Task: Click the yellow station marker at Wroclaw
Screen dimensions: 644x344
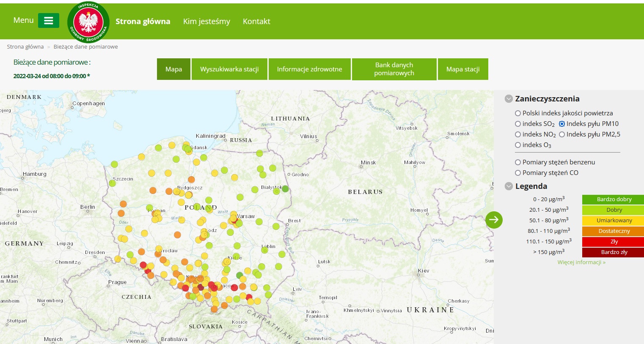Action: tap(159, 249)
